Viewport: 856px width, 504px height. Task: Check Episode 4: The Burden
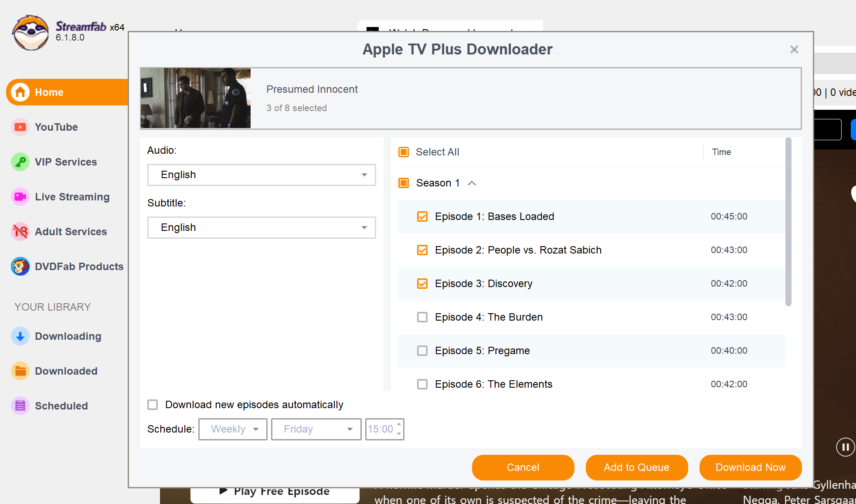pos(422,317)
